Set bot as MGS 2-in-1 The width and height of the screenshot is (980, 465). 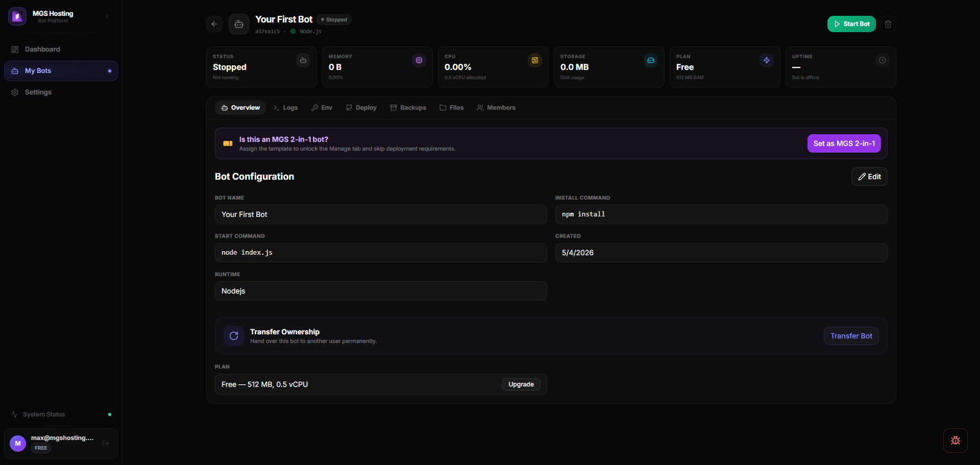844,143
